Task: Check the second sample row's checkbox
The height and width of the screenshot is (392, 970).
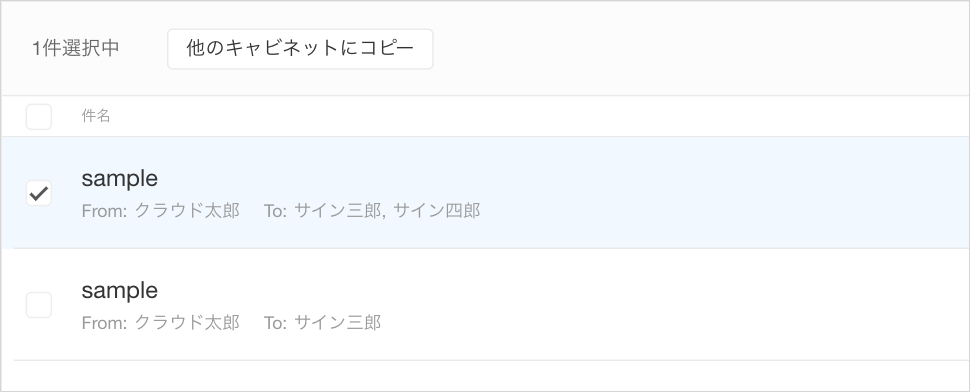Action: pyautogui.click(x=38, y=305)
